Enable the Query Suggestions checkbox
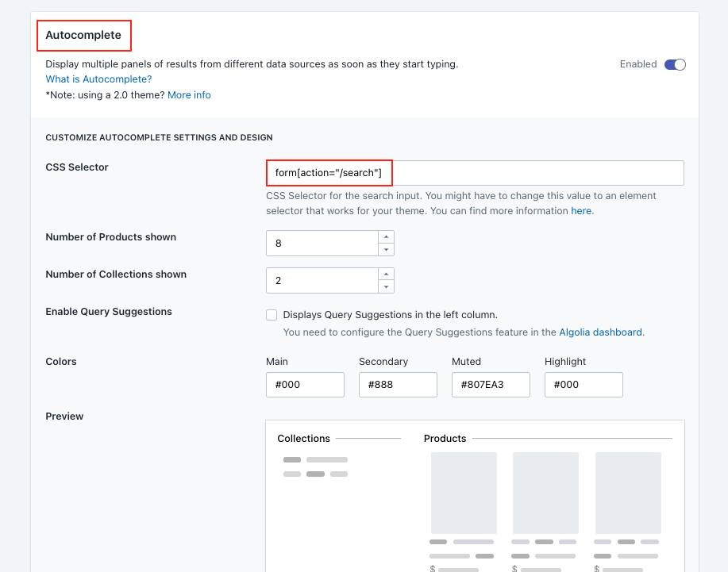Image resolution: width=728 pixels, height=572 pixels. click(272, 315)
